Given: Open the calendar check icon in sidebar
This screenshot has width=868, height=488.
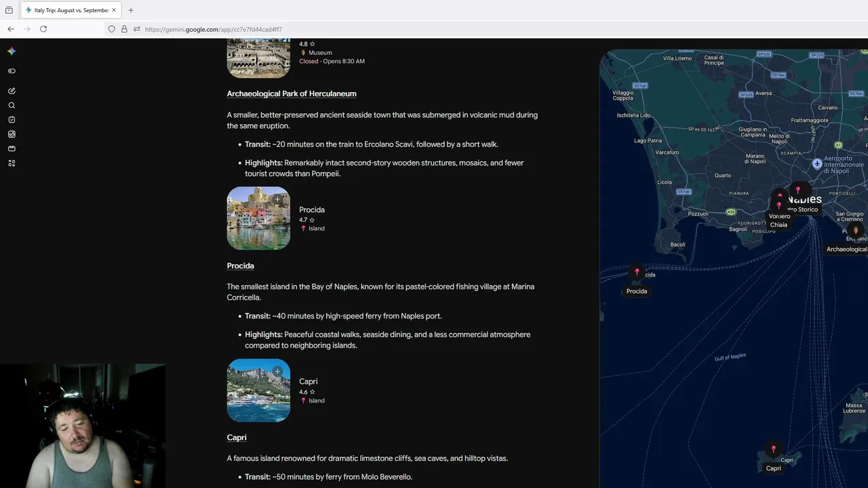Looking at the screenshot, I should pos(12,120).
